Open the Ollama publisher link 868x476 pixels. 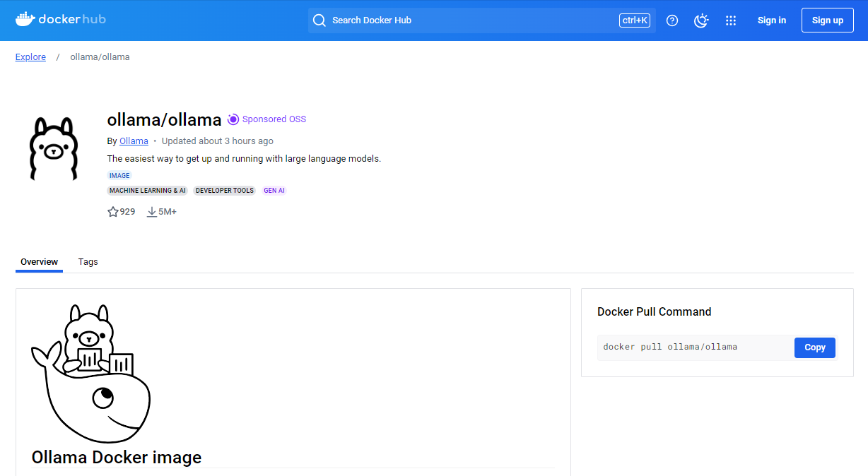click(134, 141)
